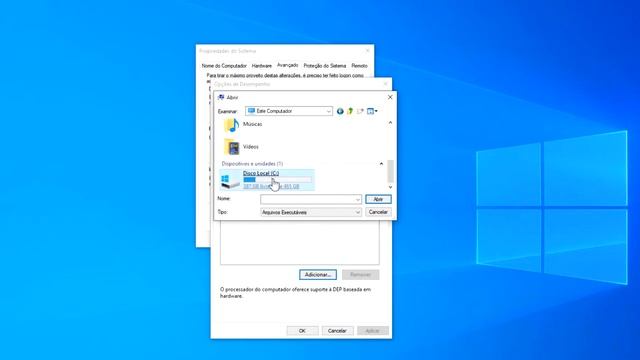Click the Disco Local (C:) usage bar
Image resolution: width=640 pixels, height=360 pixels.
pos(277,180)
